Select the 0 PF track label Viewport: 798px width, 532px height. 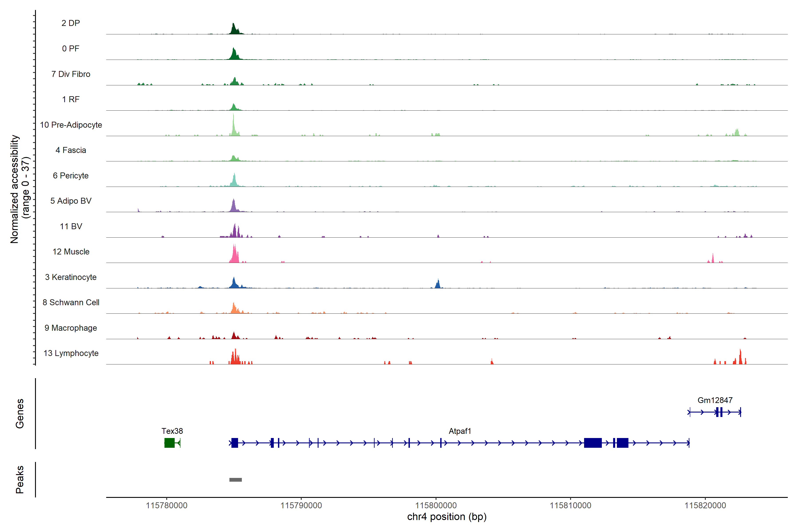(70, 49)
